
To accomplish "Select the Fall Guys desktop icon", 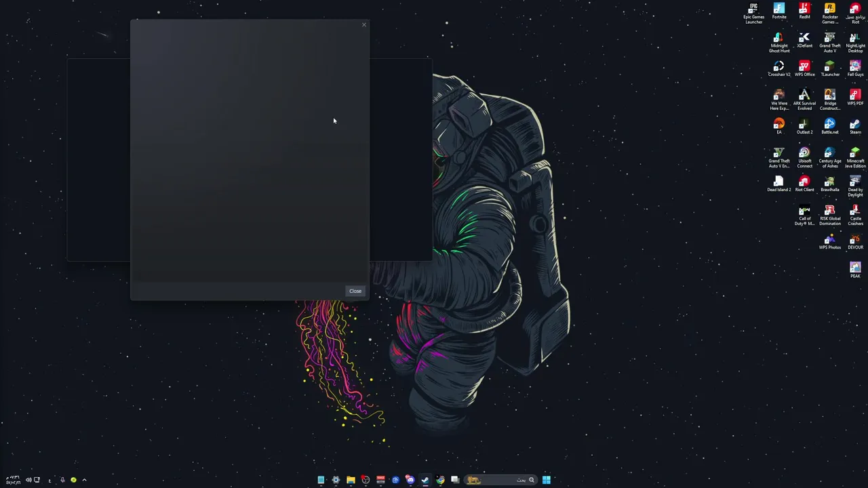I will tap(855, 69).
